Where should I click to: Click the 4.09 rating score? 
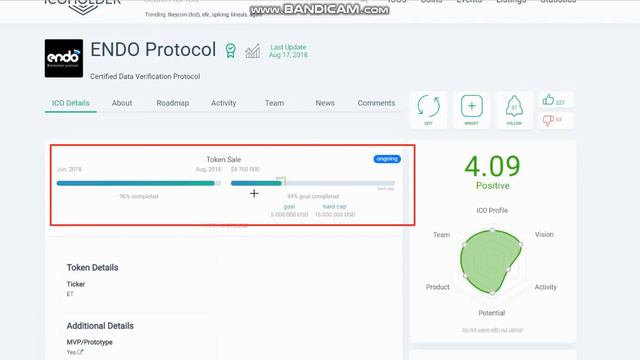(492, 166)
